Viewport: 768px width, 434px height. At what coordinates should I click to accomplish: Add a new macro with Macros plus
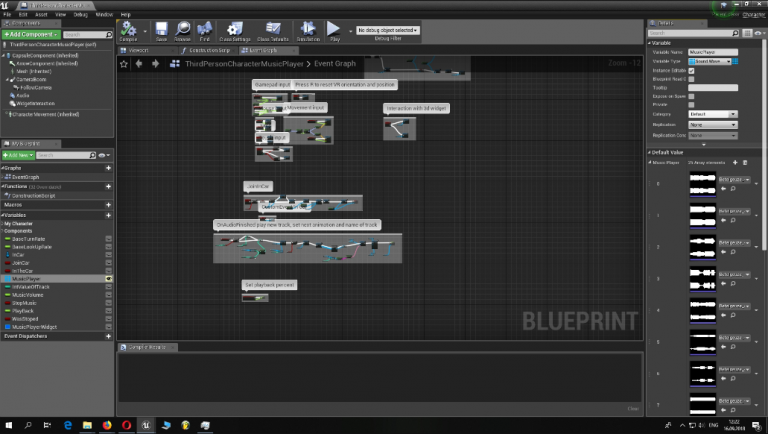point(108,205)
